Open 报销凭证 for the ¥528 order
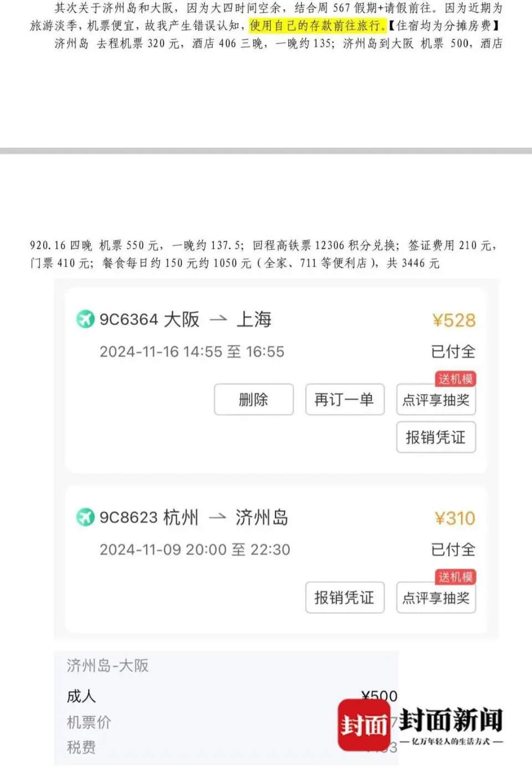Image resolution: width=532 pixels, height=769 pixels. 436,437
